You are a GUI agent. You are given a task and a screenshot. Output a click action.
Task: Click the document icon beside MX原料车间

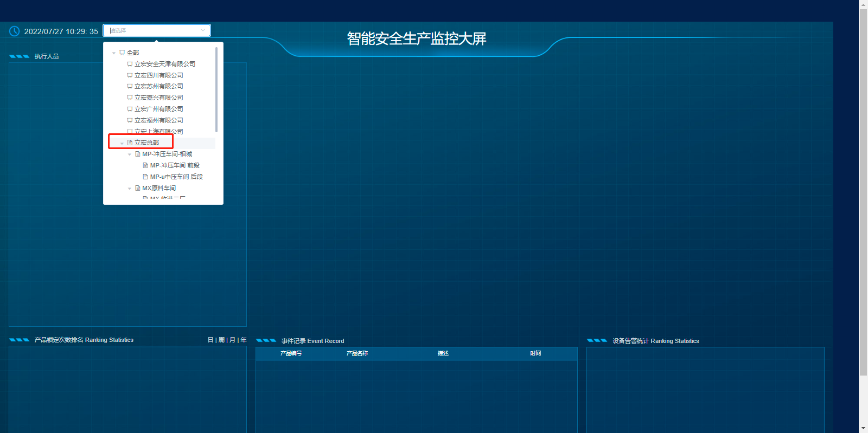point(138,188)
